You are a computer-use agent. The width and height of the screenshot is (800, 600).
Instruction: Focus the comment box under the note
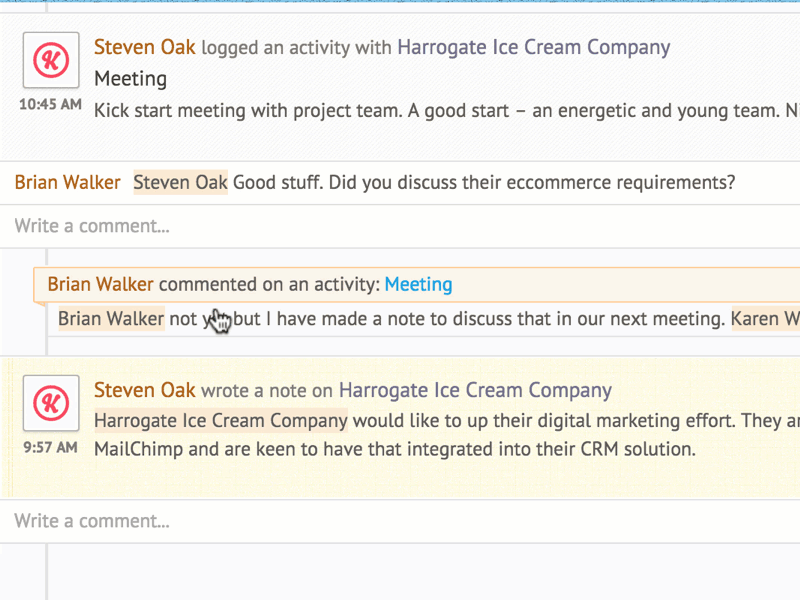click(400, 521)
